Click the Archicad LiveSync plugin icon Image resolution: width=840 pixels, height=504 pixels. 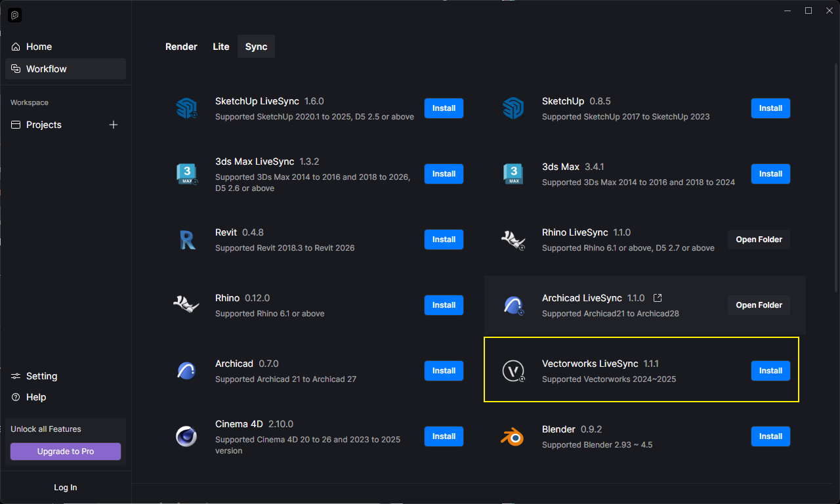click(513, 305)
